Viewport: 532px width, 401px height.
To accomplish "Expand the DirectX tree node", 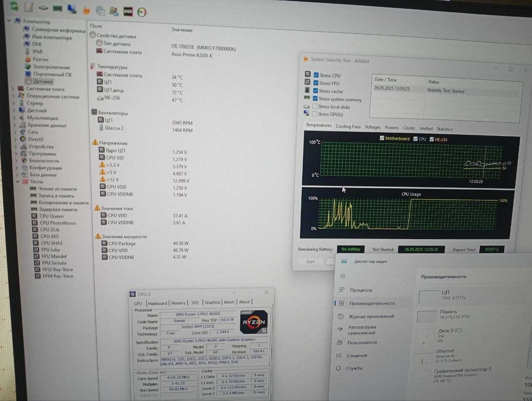I will coord(16,139).
